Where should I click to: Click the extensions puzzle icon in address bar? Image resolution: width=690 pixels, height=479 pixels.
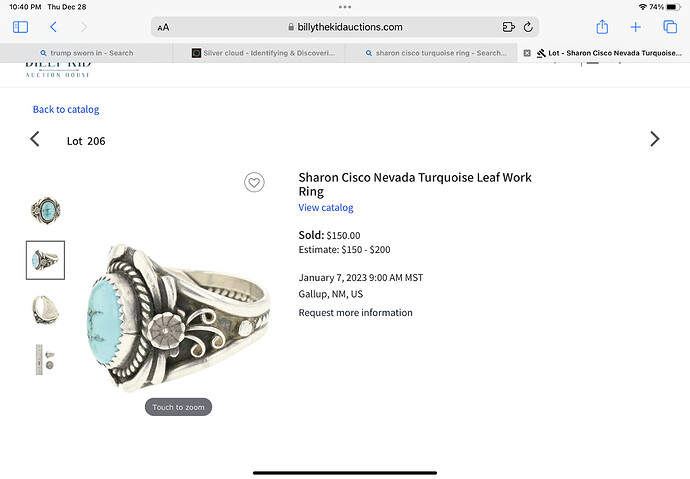tap(508, 27)
